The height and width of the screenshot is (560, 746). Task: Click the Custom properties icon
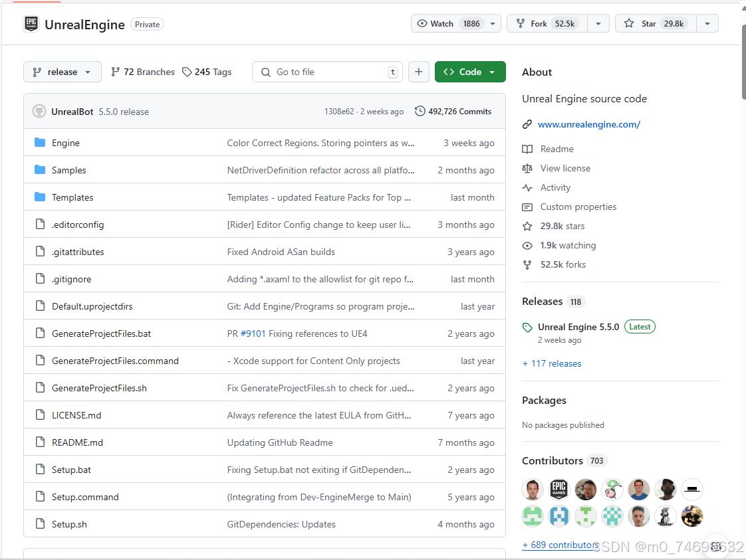527,207
